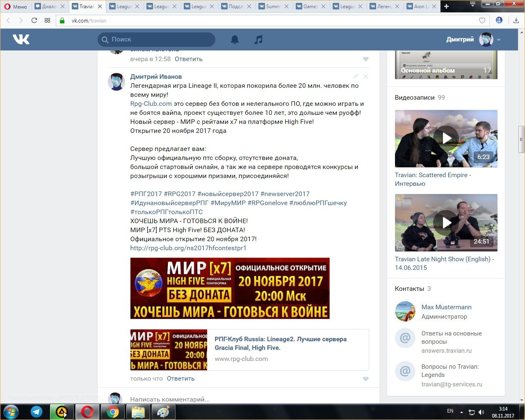Open Google Chrome from the taskbar
Viewport: 525px width, 420px height.
113,412
